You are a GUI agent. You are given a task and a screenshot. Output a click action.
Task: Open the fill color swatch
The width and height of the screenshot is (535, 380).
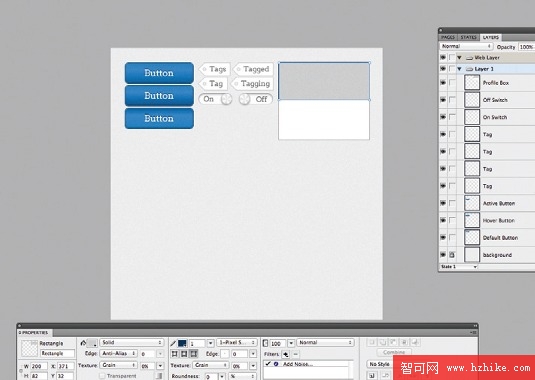[x=92, y=343]
